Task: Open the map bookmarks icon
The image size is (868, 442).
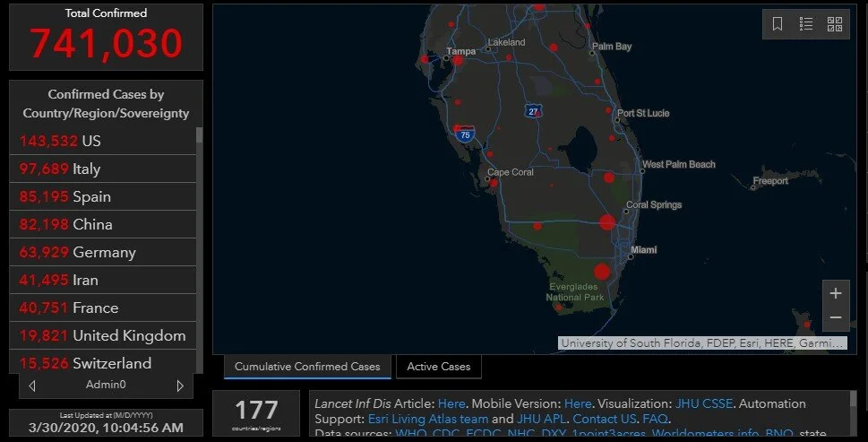Action: pyautogui.click(x=778, y=24)
